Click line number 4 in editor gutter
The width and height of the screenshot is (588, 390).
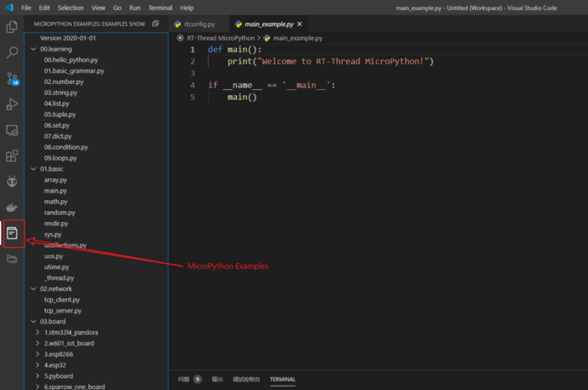[192, 85]
